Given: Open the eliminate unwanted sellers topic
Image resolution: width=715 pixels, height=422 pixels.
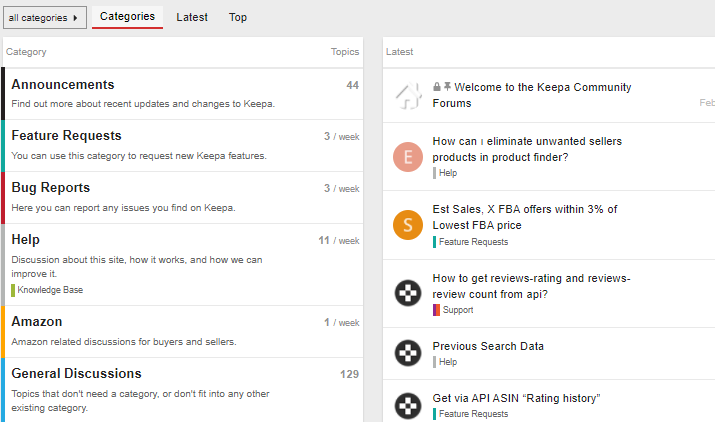Looking at the screenshot, I should [x=527, y=149].
